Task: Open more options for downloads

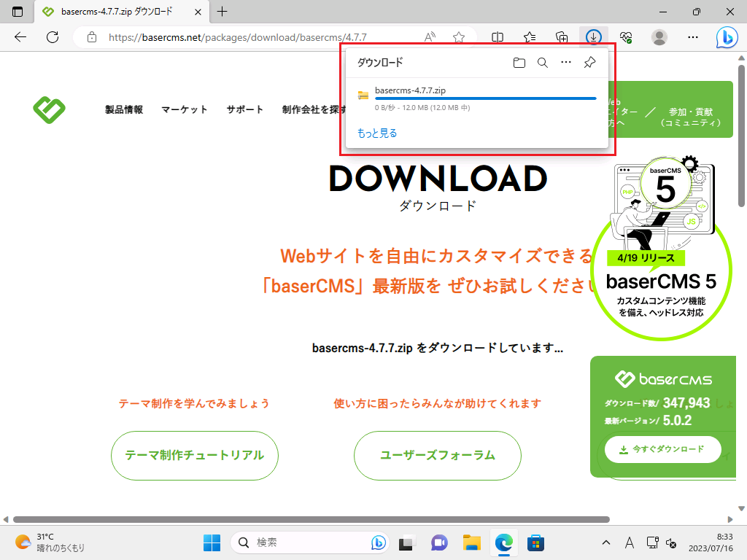Action: click(x=566, y=63)
